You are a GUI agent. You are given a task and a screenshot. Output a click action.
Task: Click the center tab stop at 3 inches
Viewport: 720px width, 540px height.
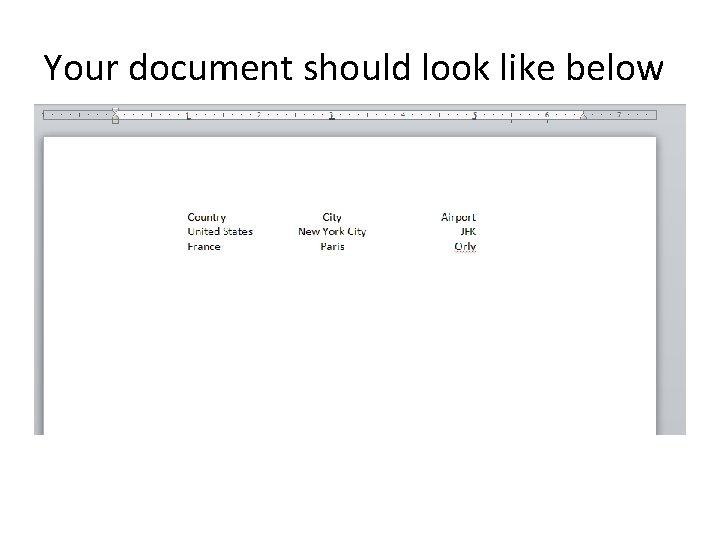332,116
